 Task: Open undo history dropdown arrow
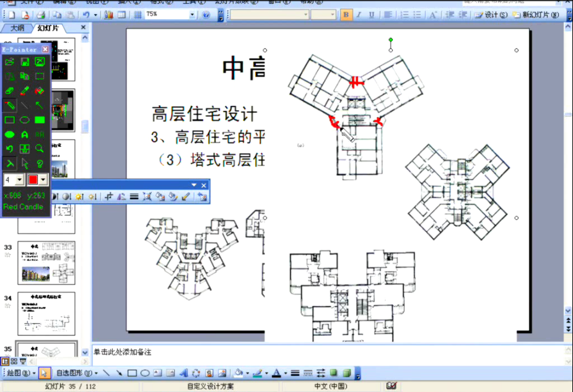tap(95, 15)
